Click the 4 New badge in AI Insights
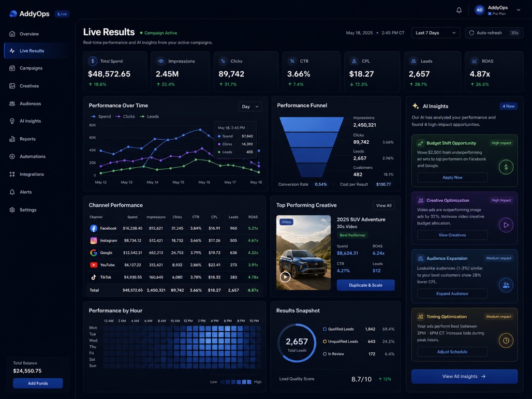 point(508,106)
